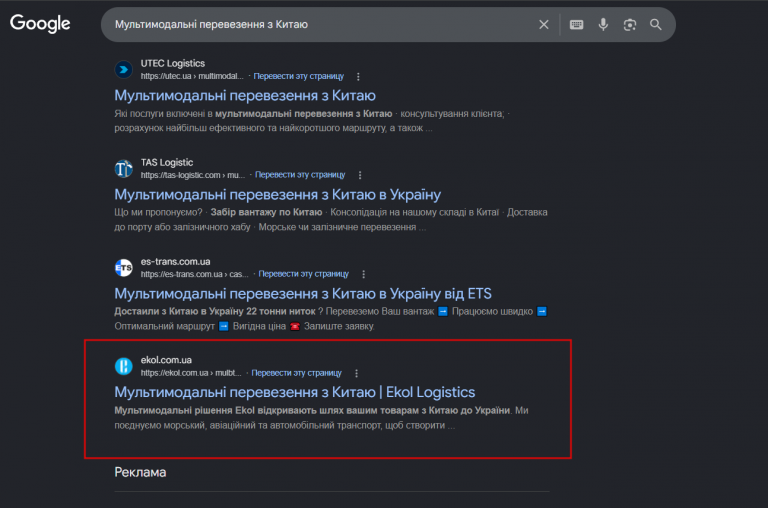Viewport: 768px width, 508px height.
Task: Open the 'Ekol Logistics' result title
Action: click(294, 392)
